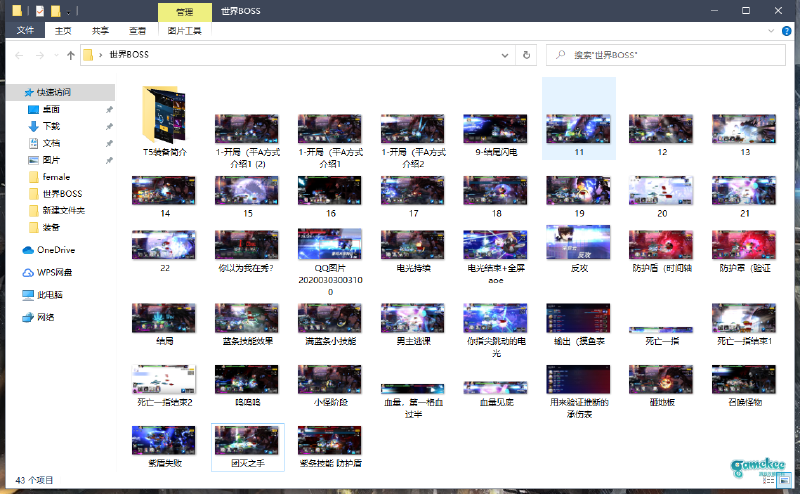The height and width of the screenshot is (494, 800).
Task: Click the address bar path 世界BOSS
Action: 129,55
